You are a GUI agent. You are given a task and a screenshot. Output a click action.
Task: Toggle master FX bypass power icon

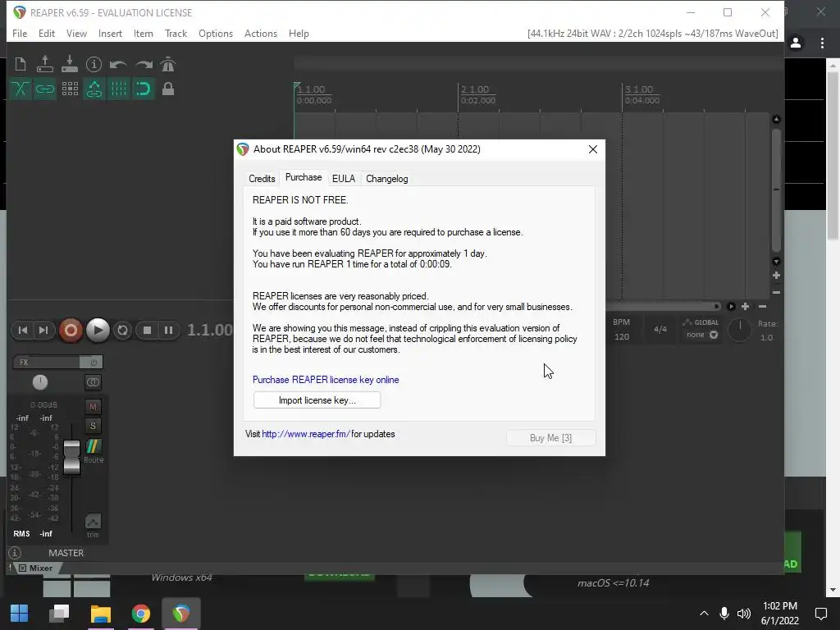[94, 362]
